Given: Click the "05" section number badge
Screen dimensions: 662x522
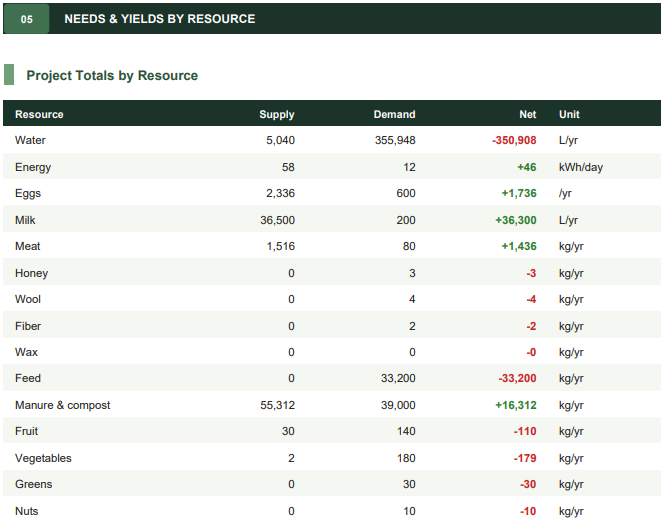Looking at the screenshot, I should [x=26, y=19].
